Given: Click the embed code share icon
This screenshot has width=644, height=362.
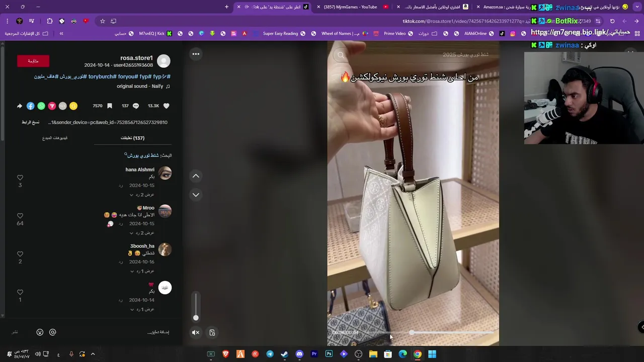Looking at the screenshot, I should (62, 106).
